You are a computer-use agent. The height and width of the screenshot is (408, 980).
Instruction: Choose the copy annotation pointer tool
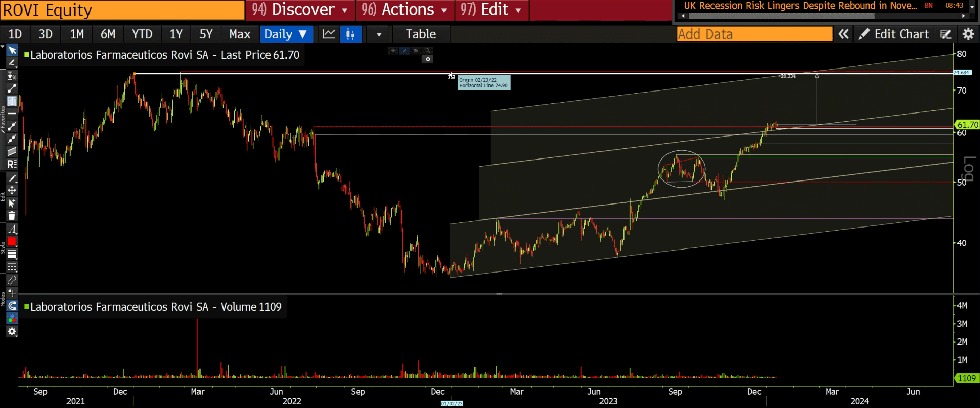point(12,203)
